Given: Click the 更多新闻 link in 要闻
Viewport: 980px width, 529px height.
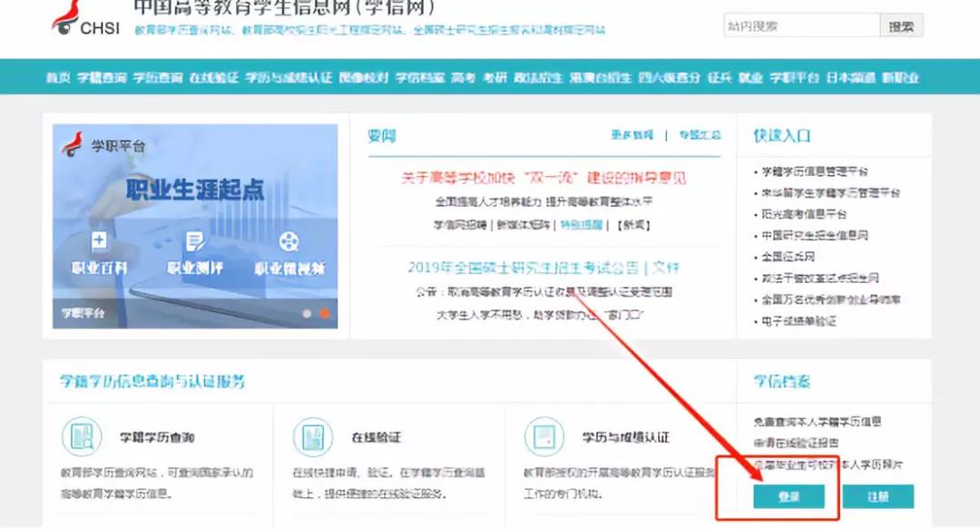Looking at the screenshot, I should (x=632, y=135).
